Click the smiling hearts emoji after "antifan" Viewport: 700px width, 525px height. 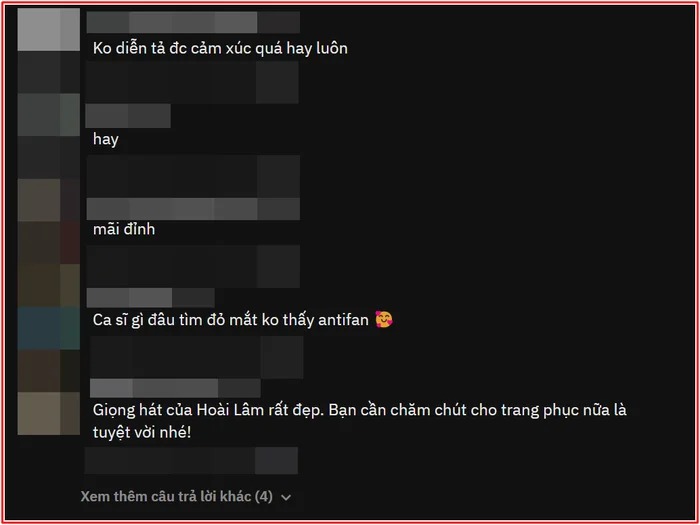[384, 320]
